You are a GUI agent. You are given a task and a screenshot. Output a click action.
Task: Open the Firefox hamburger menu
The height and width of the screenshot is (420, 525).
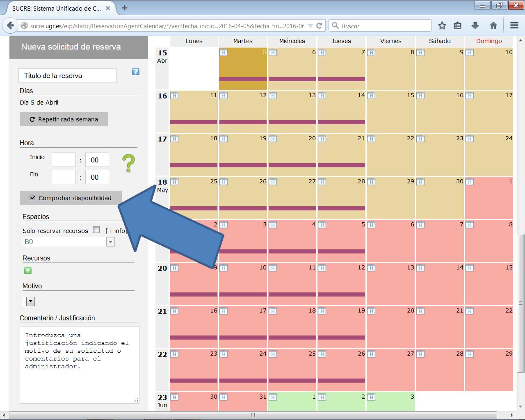[x=514, y=25]
